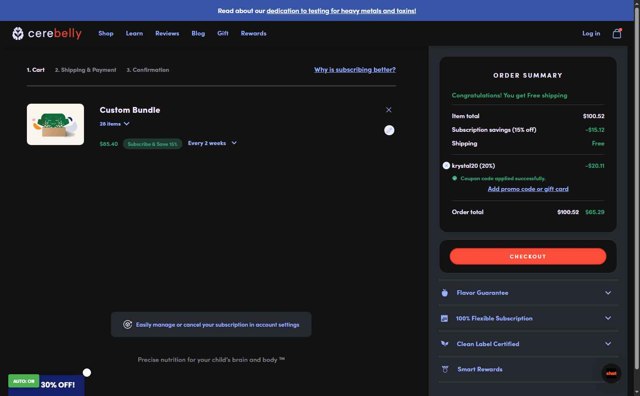Image resolution: width=640 pixels, height=396 pixels.
Task: Click the subscription management circular icon
Action: 127,325
